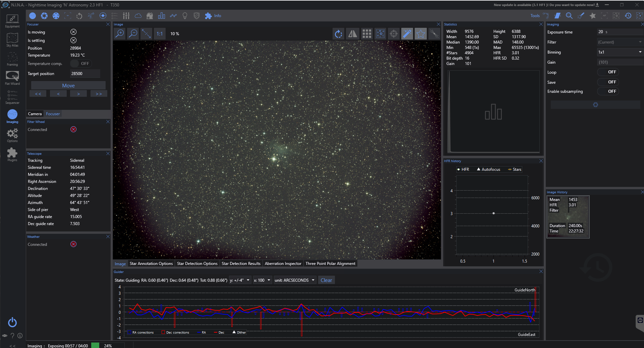Enable the Save toggle in Imaging
644x348 pixels.
coord(607,82)
